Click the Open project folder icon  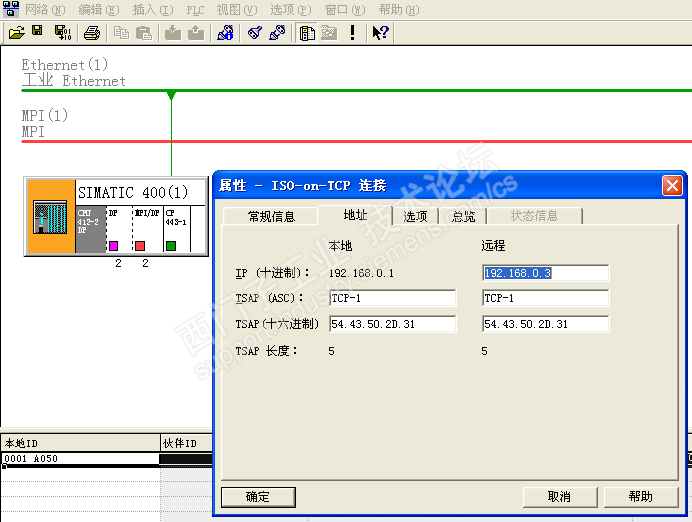point(17,33)
